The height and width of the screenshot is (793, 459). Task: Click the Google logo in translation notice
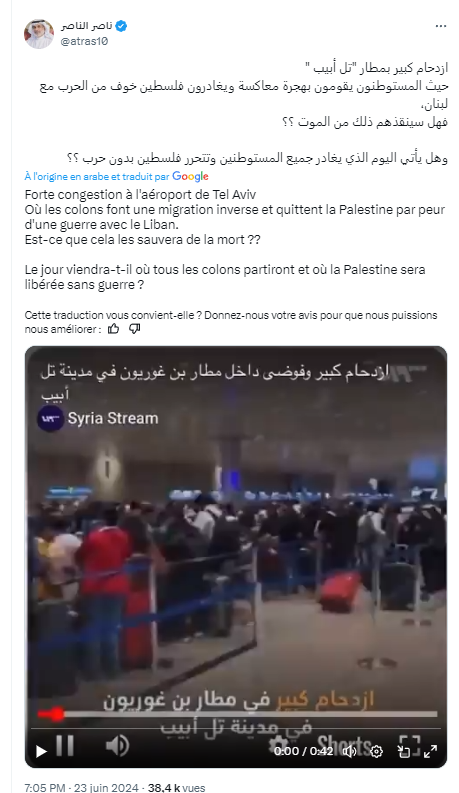point(190,177)
